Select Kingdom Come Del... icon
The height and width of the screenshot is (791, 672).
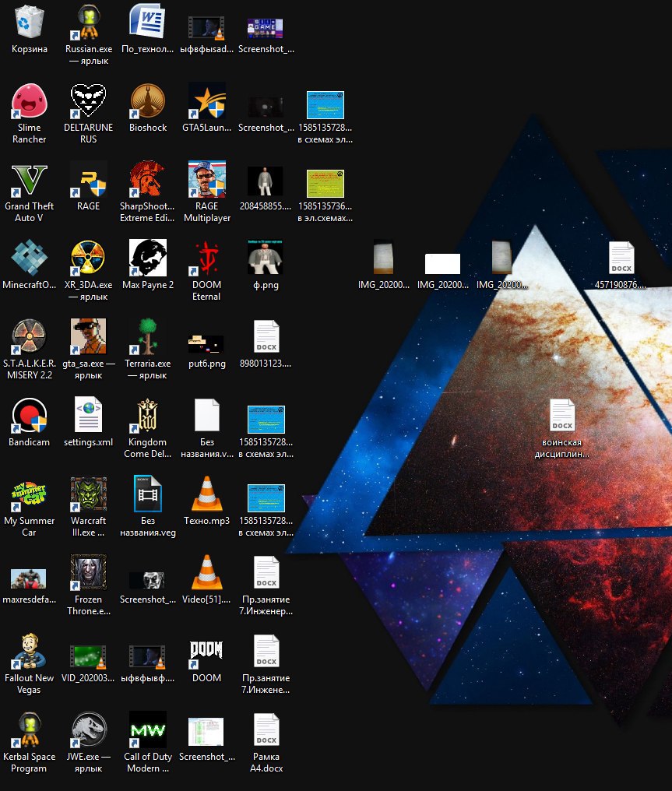click(x=147, y=416)
